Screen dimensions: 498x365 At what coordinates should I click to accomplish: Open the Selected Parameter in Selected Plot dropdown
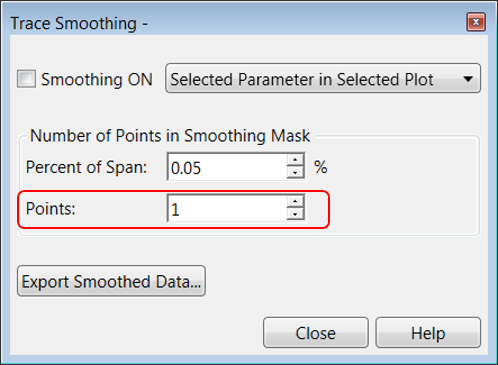tap(323, 78)
